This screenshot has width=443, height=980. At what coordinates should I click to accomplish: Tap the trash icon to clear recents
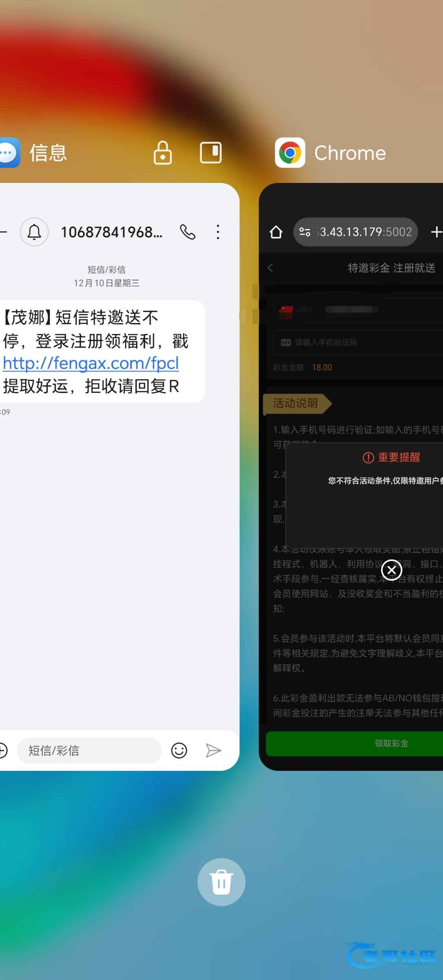[x=221, y=882]
